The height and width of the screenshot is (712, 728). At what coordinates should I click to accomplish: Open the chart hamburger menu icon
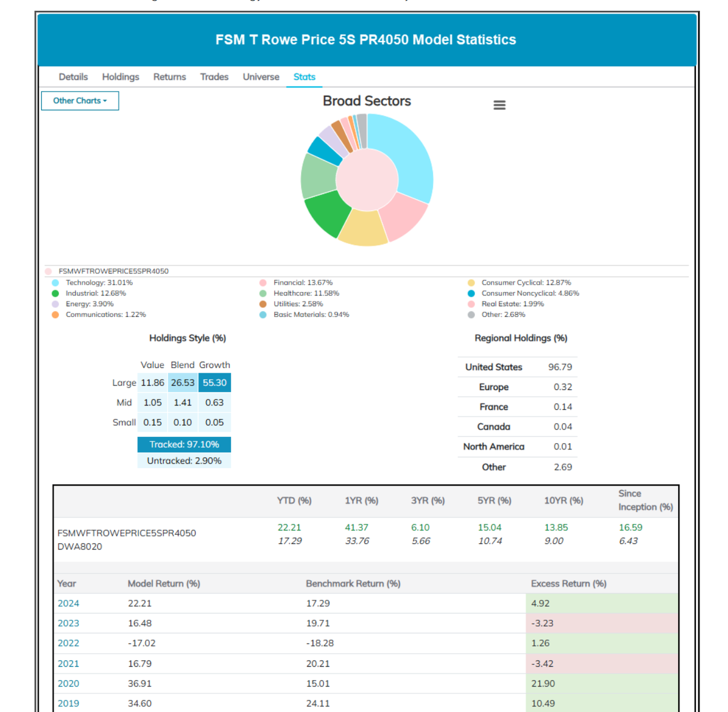499,105
